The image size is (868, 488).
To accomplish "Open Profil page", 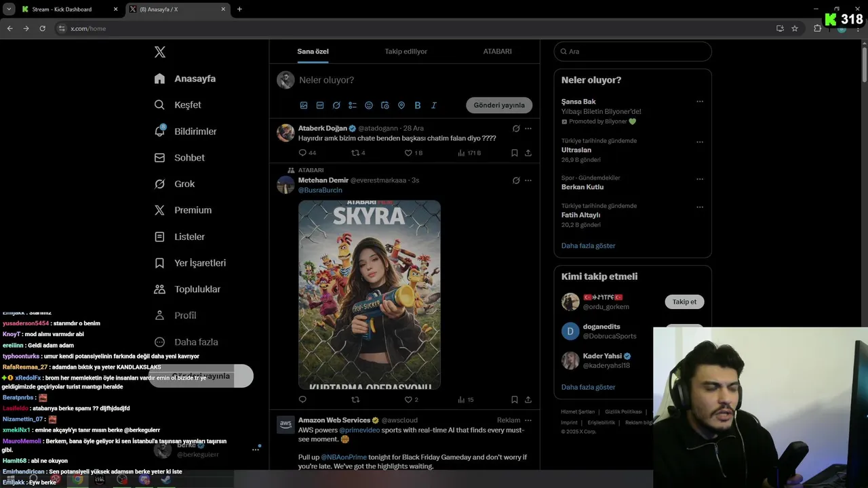I will pos(175,316).
